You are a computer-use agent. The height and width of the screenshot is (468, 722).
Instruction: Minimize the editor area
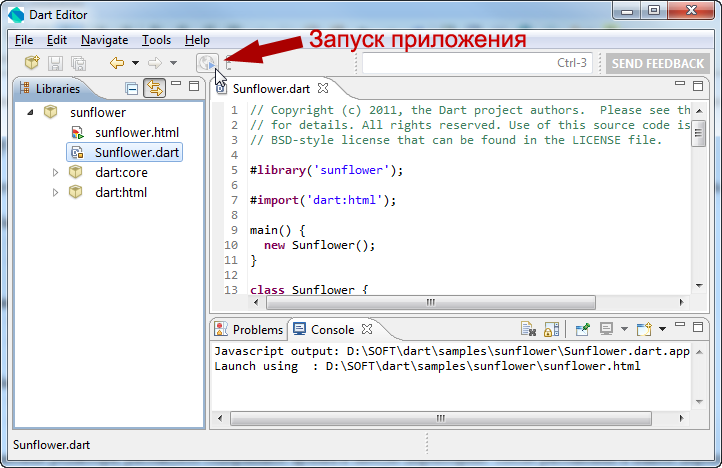click(680, 83)
